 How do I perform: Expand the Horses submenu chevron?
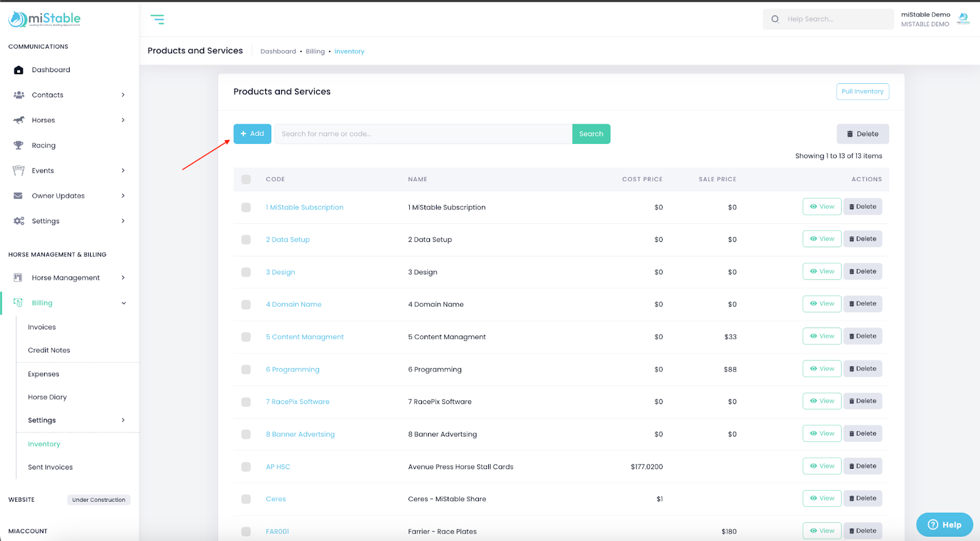(x=123, y=120)
